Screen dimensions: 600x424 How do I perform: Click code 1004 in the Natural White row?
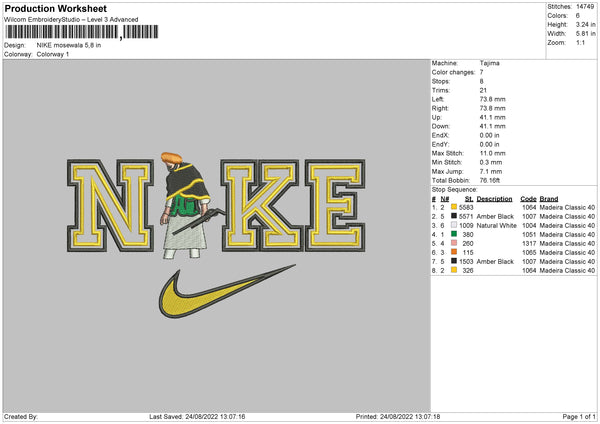[529, 225]
